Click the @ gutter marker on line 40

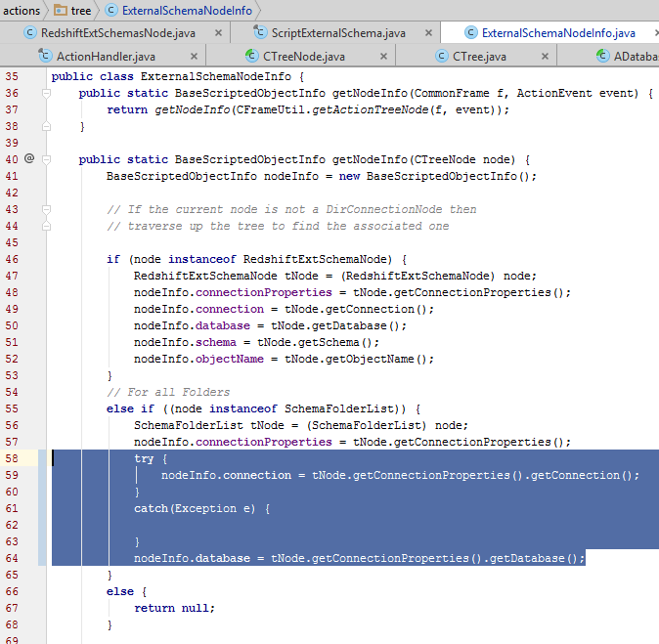(x=29, y=158)
